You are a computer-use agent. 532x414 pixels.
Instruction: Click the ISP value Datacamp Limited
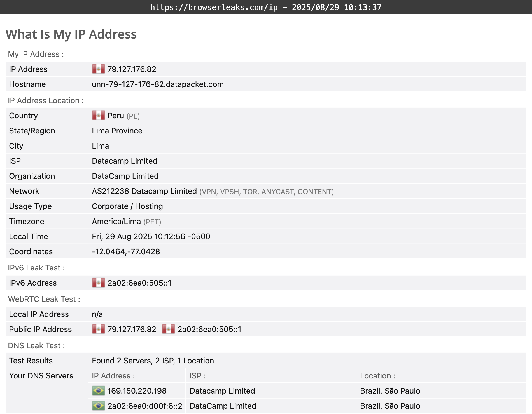125,161
